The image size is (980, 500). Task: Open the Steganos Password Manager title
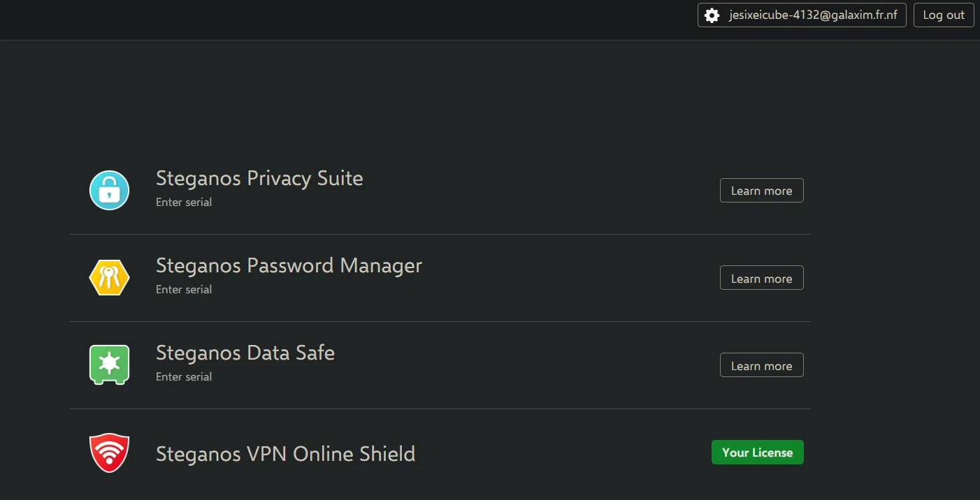click(289, 265)
